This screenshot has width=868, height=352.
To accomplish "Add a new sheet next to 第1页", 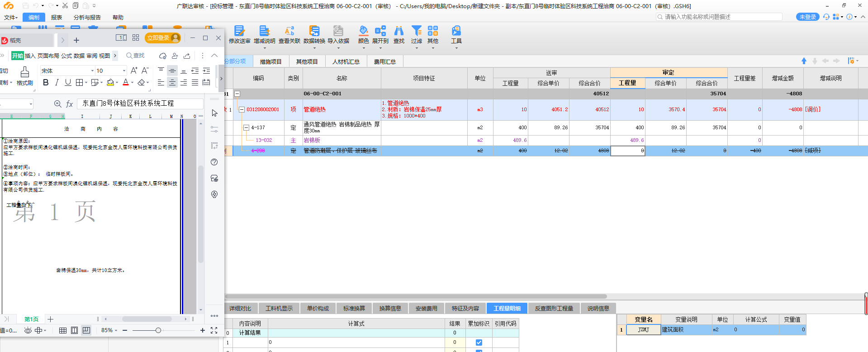I will 51,319.
